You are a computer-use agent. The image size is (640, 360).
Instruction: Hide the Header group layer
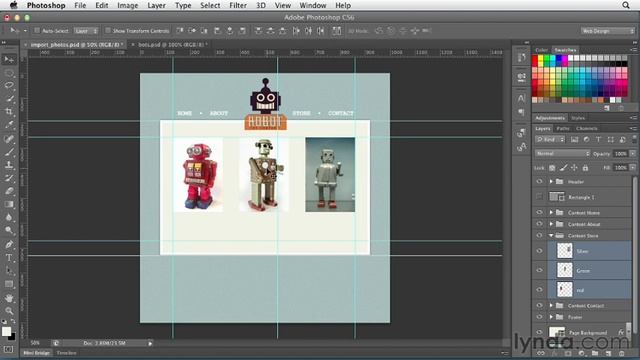pos(540,182)
